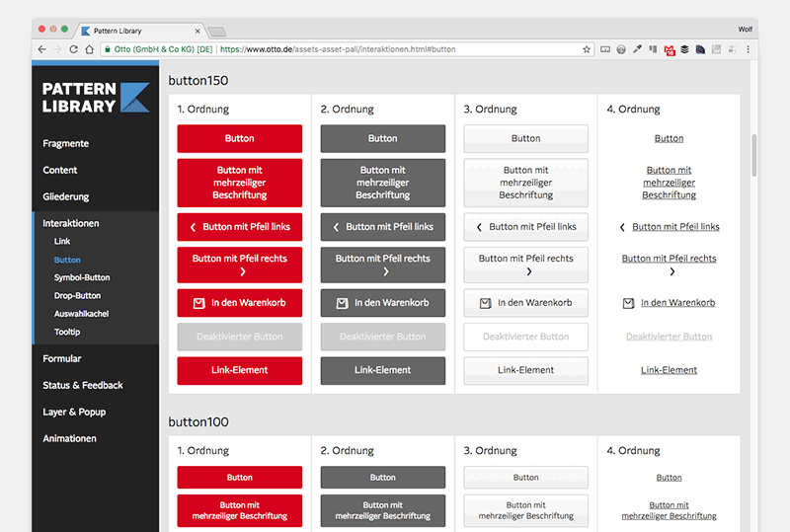Open Tooltip in the sidebar submenu
This screenshot has width=790, height=532.
click(67, 332)
